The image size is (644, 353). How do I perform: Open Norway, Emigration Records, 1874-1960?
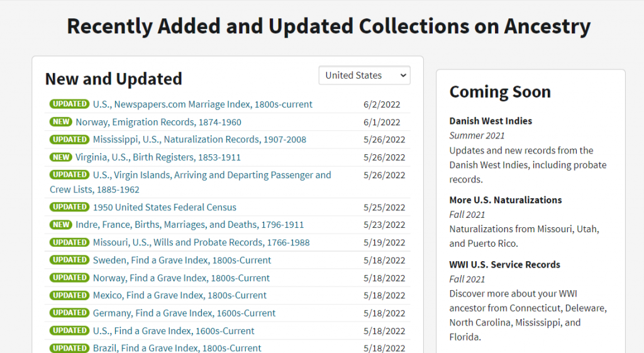tap(158, 122)
